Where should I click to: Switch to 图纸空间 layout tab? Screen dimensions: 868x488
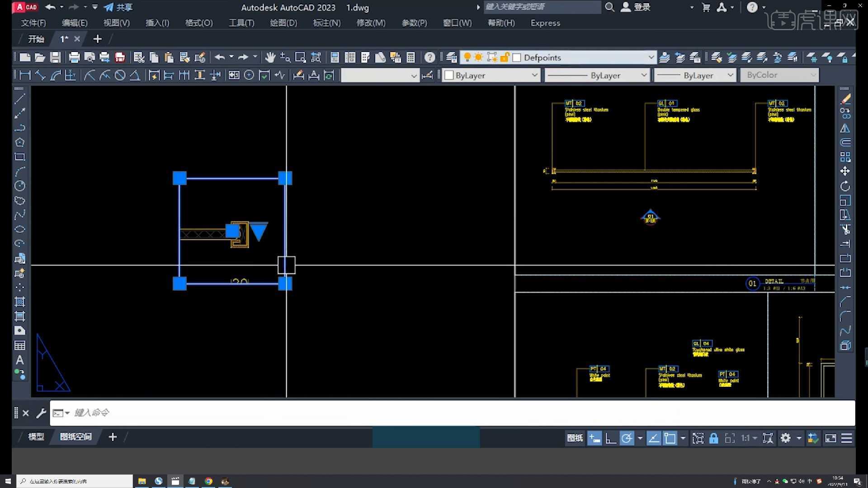point(75,437)
